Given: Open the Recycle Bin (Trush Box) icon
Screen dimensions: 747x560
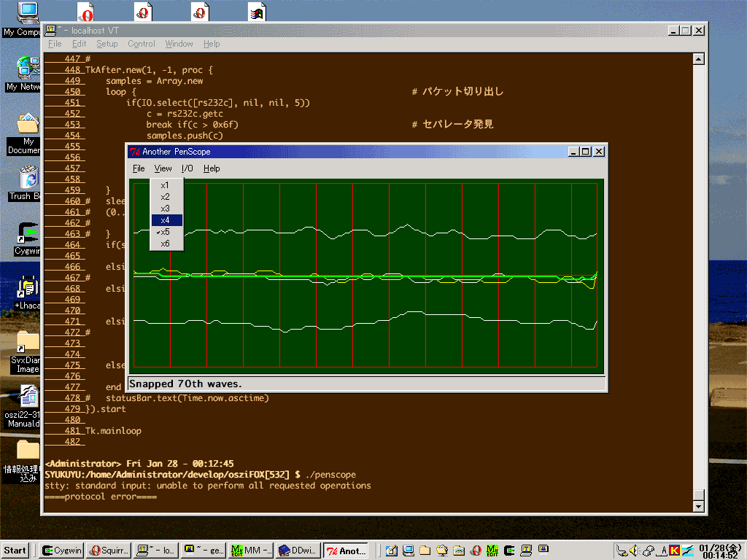Looking at the screenshot, I should point(28,178).
